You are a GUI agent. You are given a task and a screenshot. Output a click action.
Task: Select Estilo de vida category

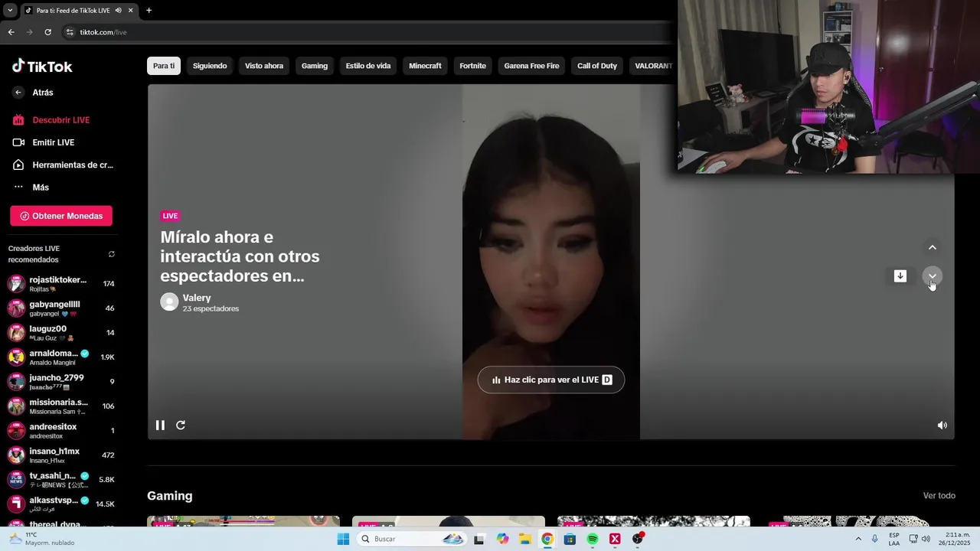click(x=368, y=66)
